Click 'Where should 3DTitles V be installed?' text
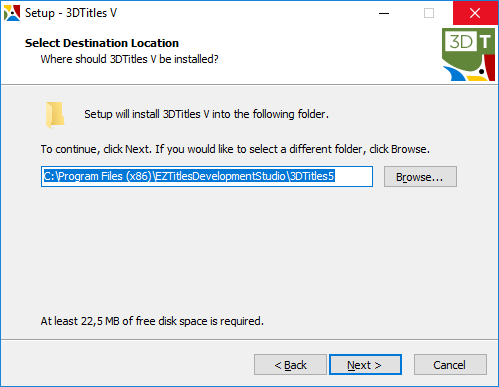 [x=129, y=59]
